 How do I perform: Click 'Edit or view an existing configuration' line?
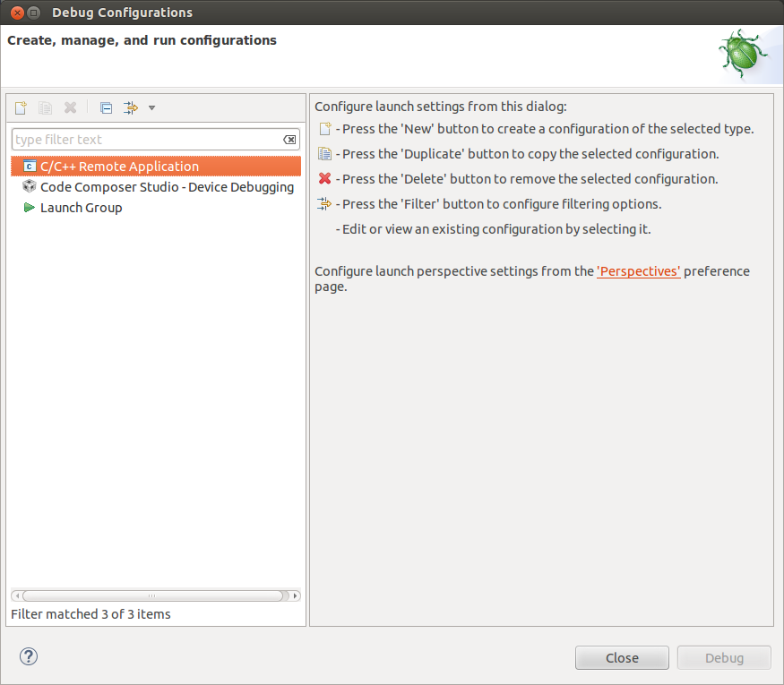point(493,229)
